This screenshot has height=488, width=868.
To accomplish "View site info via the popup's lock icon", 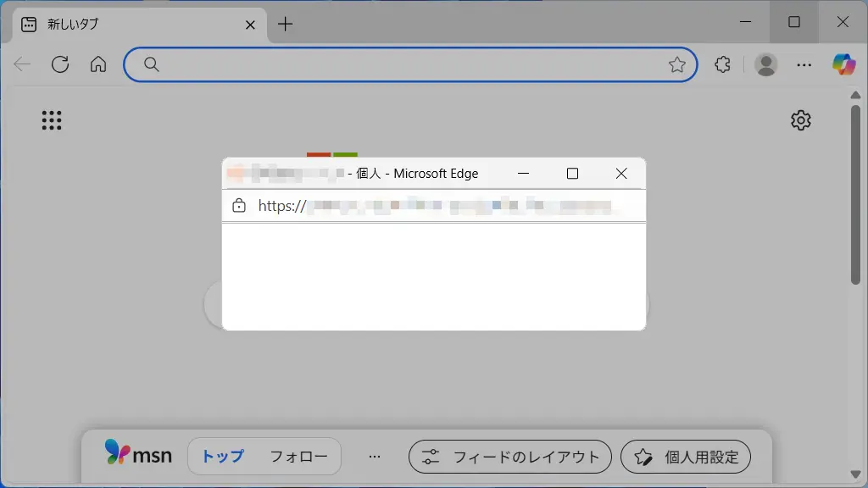I will pyautogui.click(x=239, y=206).
